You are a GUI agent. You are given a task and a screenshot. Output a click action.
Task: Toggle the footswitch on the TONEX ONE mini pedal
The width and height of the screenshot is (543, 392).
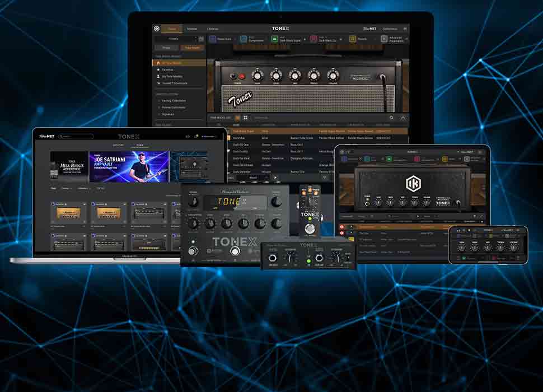(309, 229)
